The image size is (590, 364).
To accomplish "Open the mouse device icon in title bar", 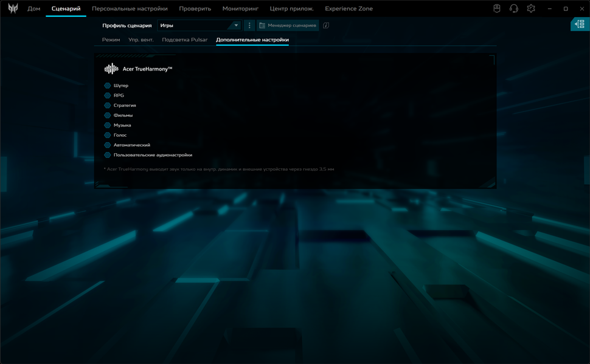I will [x=497, y=9].
